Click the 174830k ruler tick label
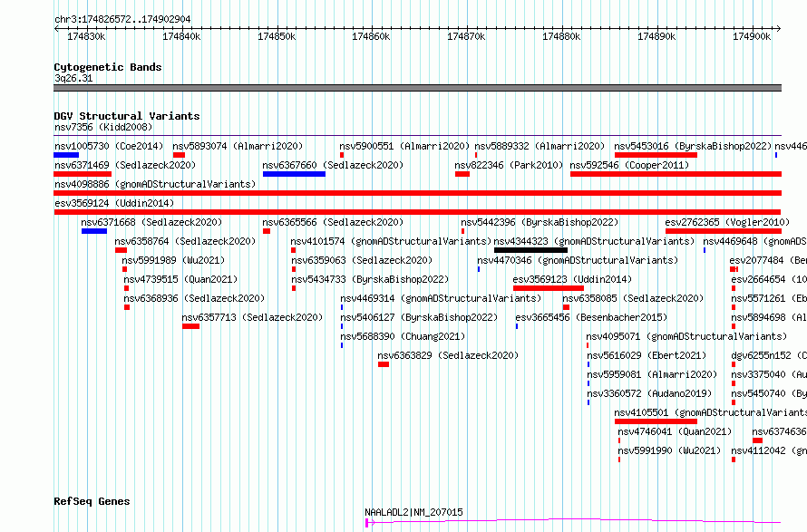Image resolution: width=807 pixels, height=532 pixels. coord(86,36)
